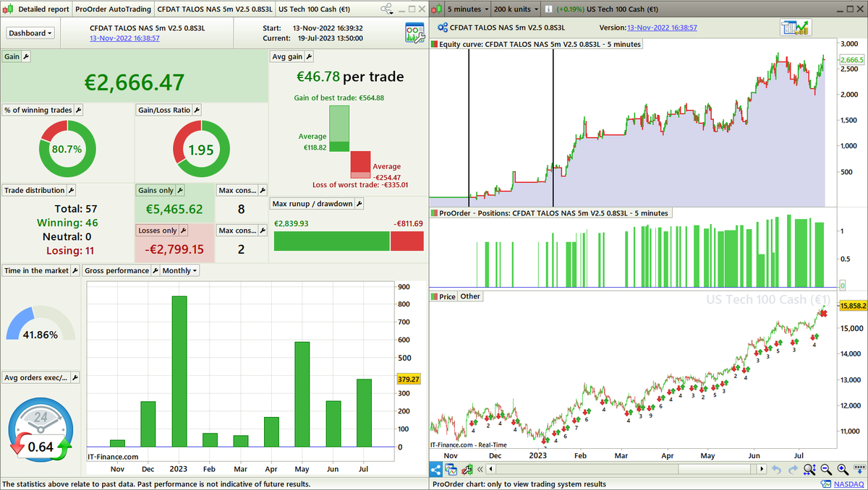Click the Gains only button
Image resolution: width=868 pixels, height=490 pixels.
tap(156, 190)
